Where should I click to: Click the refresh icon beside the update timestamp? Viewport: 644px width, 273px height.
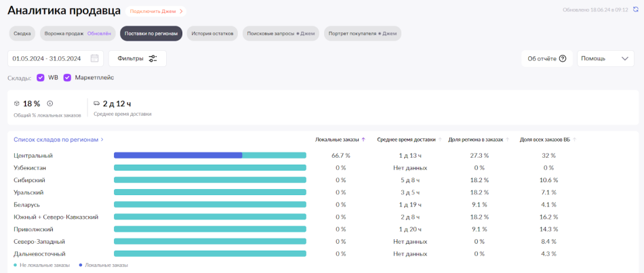[x=635, y=10]
